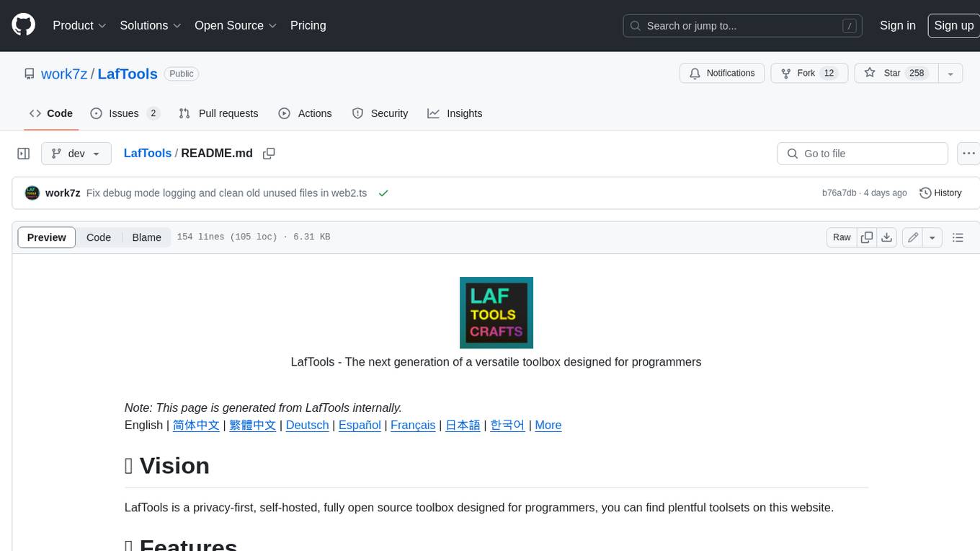Image resolution: width=980 pixels, height=551 pixels.
Task: Click the slash shortcut key icon
Action: (850, 26)
